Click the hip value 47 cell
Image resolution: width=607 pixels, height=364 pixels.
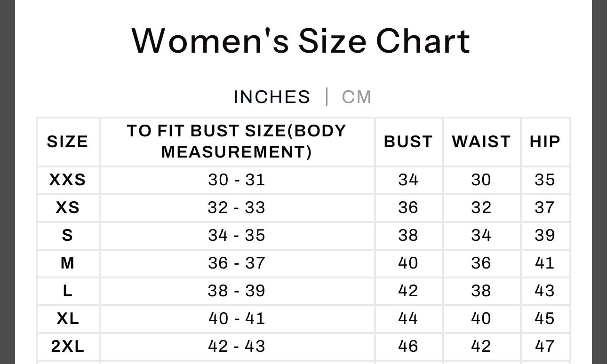tap(545, 346)
